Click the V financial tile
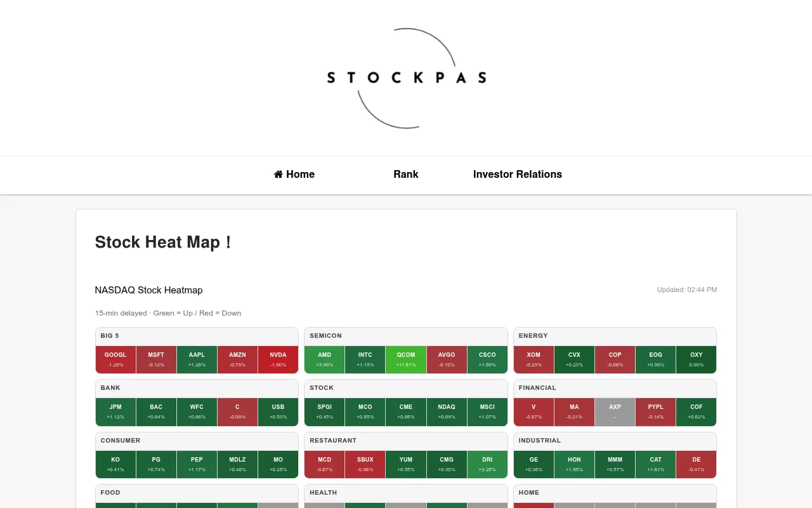Viewport: 812px width, 508px height. tap(534, 411)
